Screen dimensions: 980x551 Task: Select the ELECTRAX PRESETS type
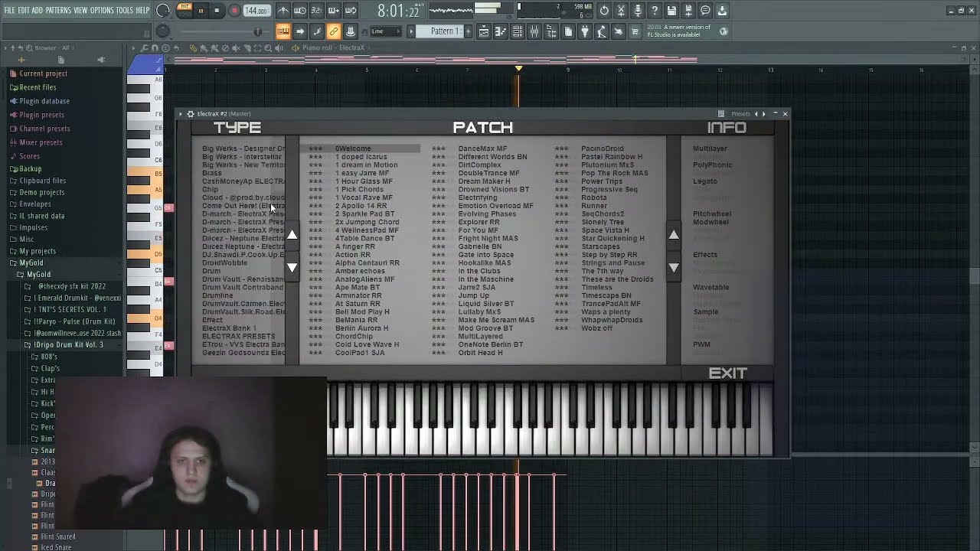(238, 336)
